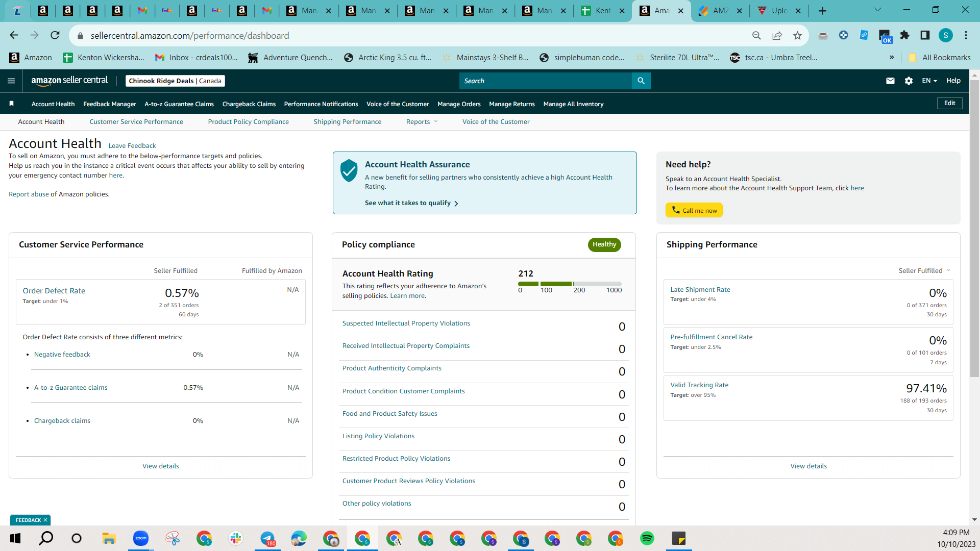Click the Chinook Ridge Deals Canada account selector
This screenshot has height=551, width=980.
[x=175, y=81]
